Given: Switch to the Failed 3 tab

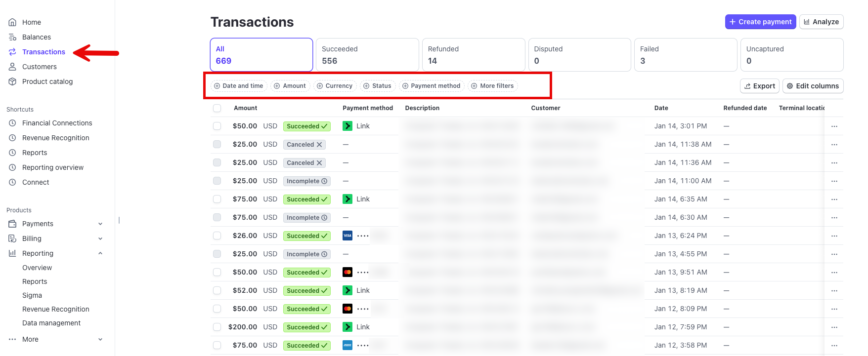Looking at the screenshot, I should point(686,55).
